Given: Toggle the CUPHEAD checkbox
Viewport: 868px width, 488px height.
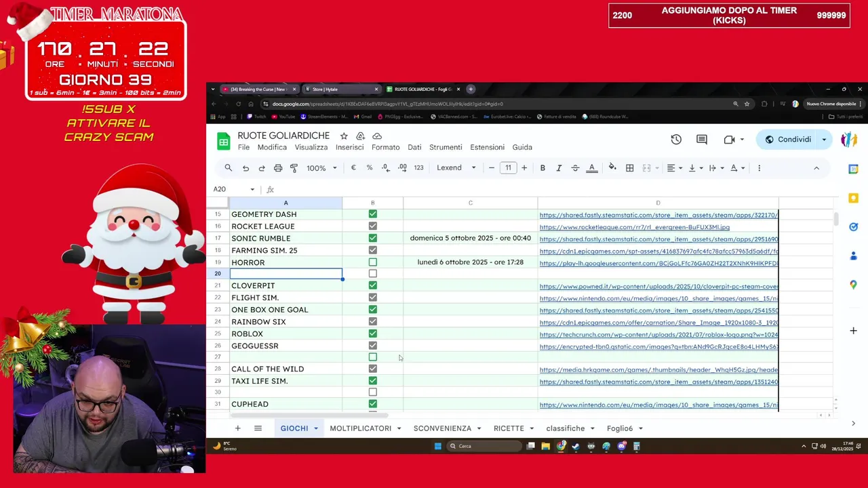Looking at the screenshot, I should 372,404.
